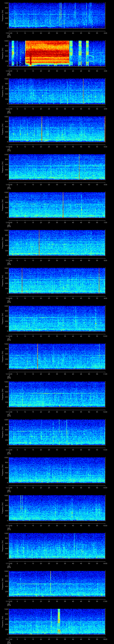The width and height of the screenshot is (114, 644).
Task: Select the 13:09:00 spectrogram panel
Action: 57,319
